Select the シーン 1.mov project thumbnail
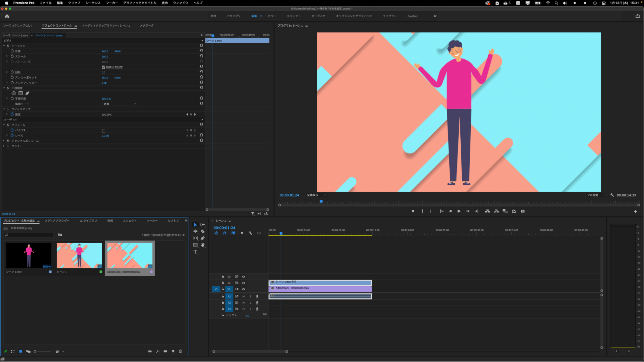Screen dimensions: 644x362 point(29,255)
